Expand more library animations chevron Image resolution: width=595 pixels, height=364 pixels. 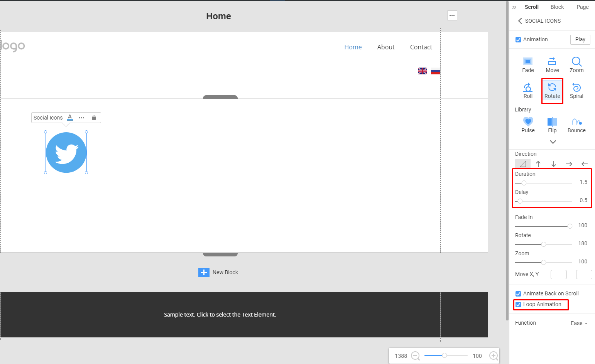click(553, 142)
